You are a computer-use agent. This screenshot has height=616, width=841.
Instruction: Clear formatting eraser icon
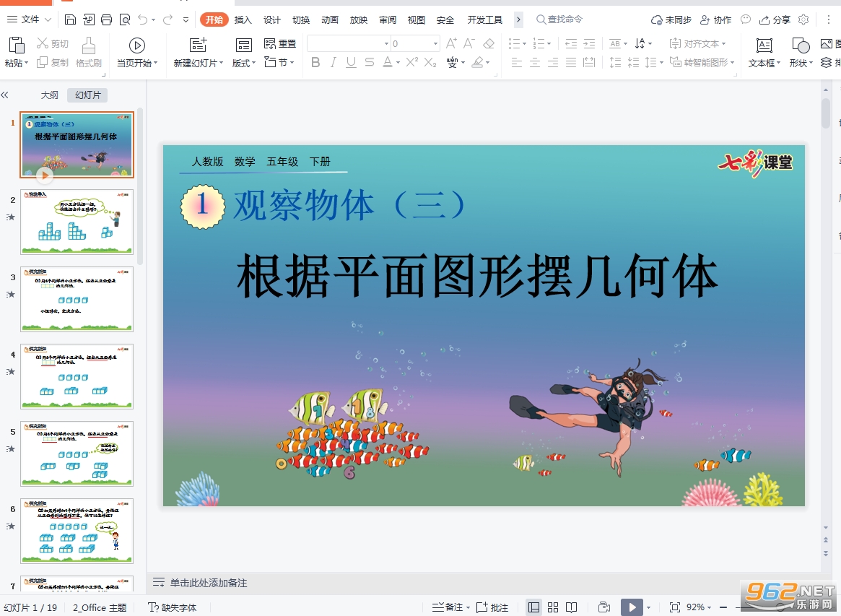[x=489, y=43]
